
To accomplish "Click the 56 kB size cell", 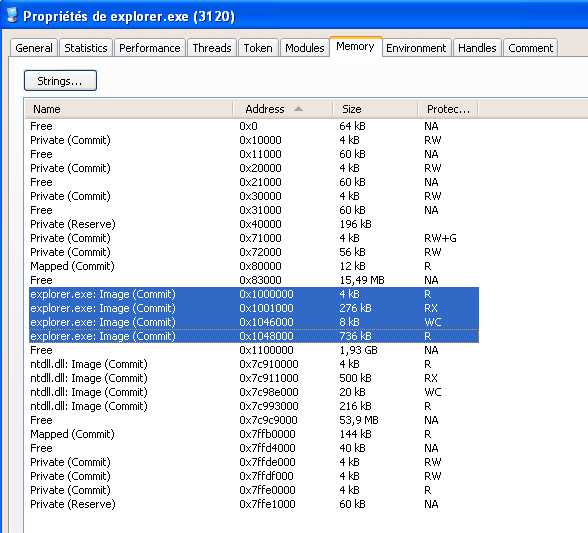I will click(352, 252).
